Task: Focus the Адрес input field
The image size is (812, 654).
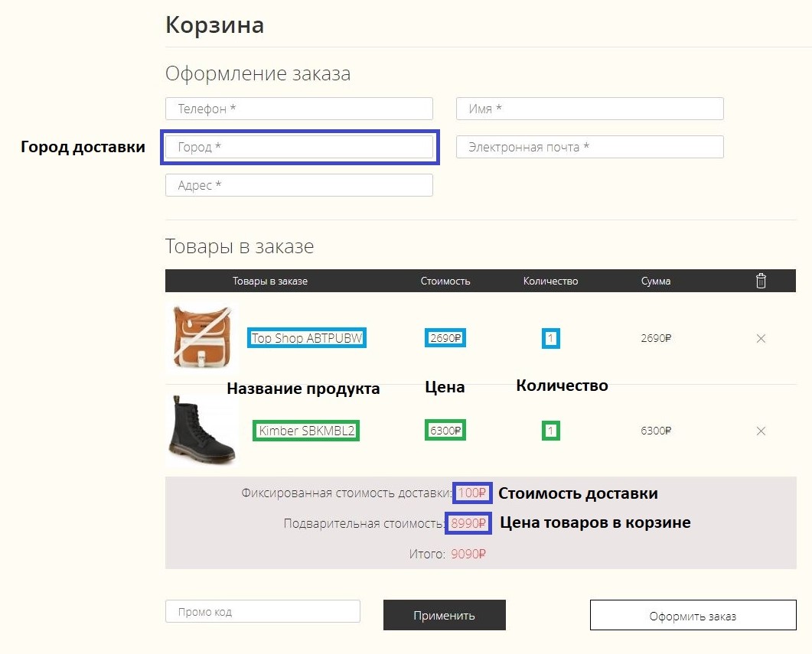Action: coord(299,185)
